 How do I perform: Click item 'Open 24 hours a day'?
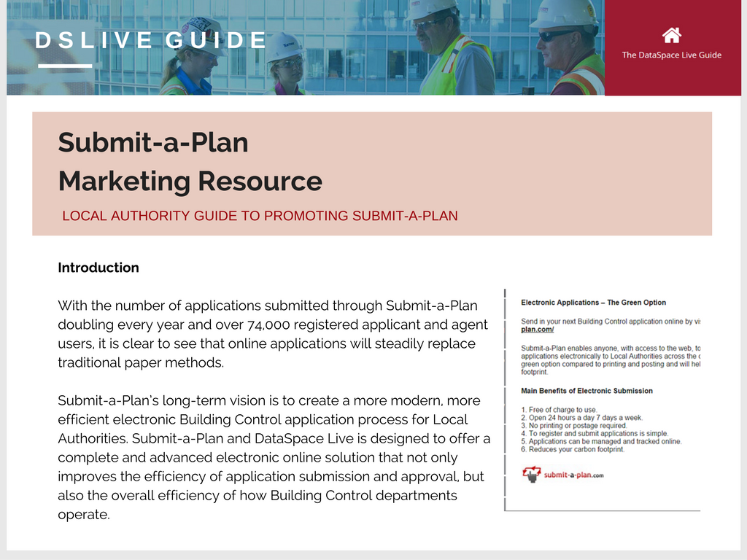pyautogui.click(x=581, y=418)
